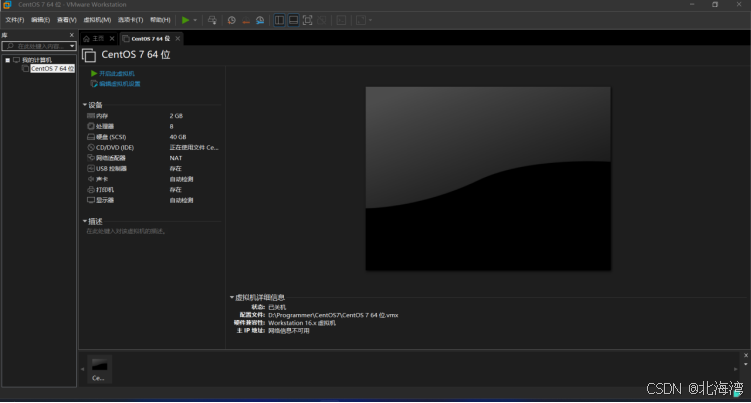The height and width of the screenshot is (403, 751).
Task: Open the power options dropdown arrow
Action: click(x=195, y=20)
